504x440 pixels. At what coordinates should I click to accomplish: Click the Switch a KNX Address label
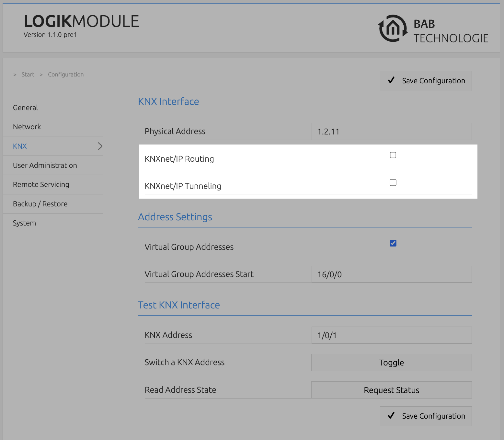coord(184,362)
